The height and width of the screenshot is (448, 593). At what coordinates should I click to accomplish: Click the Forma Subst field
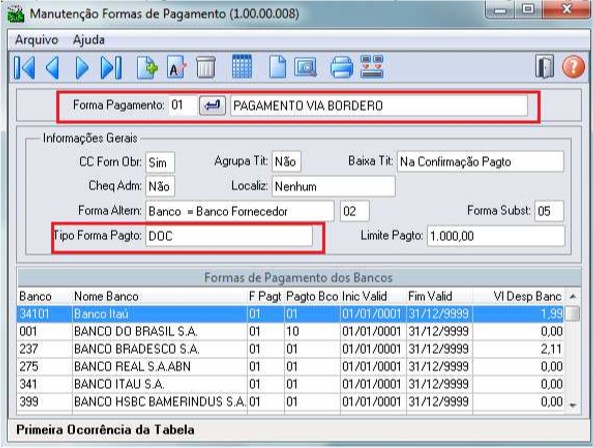549,211
